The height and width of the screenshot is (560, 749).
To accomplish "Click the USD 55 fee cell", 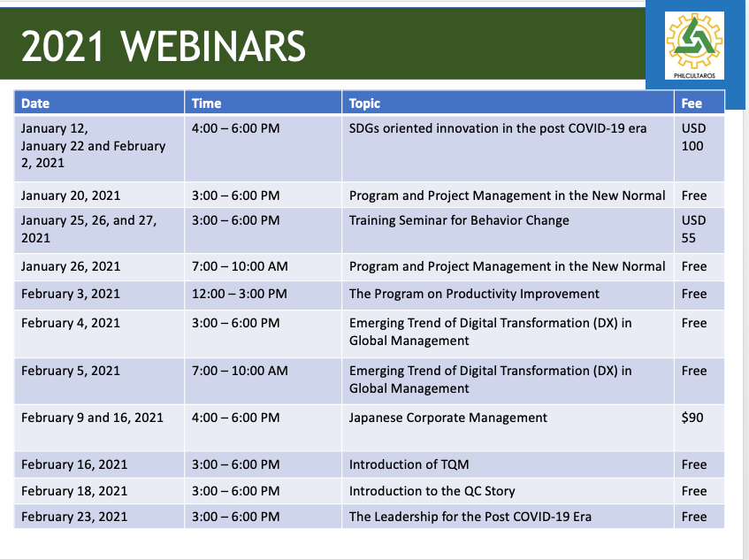I will 692,228.
